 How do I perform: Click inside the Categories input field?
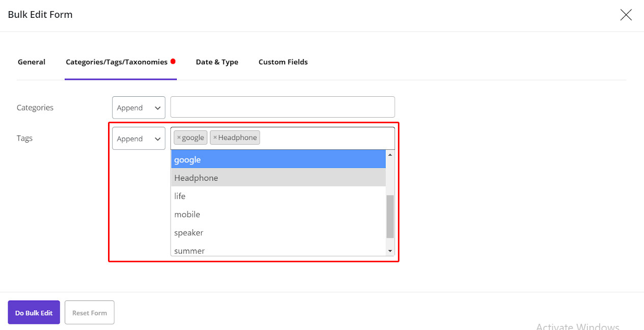[x=282, y=107]
